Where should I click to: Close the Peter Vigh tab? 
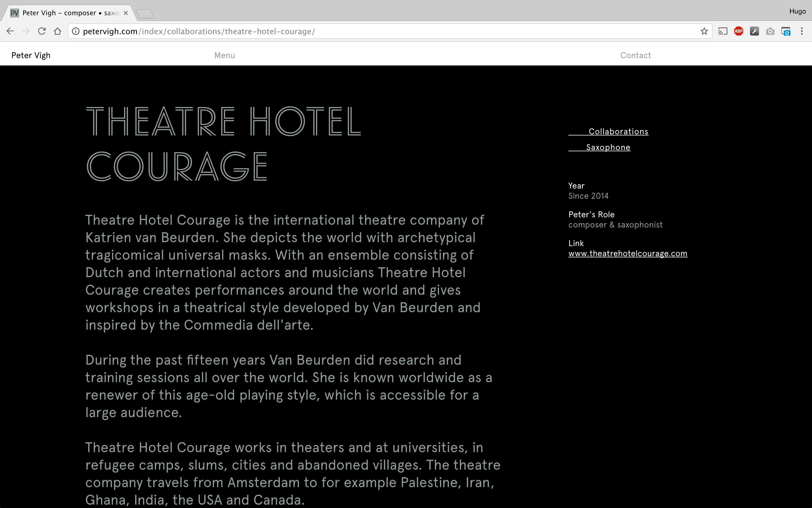click(x=125, y=13)
